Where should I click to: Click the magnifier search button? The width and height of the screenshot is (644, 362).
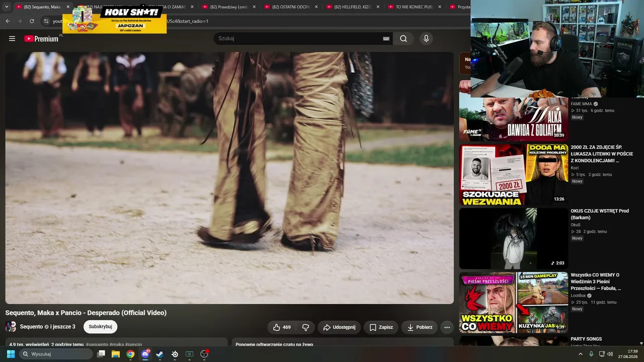coord(404,39)
